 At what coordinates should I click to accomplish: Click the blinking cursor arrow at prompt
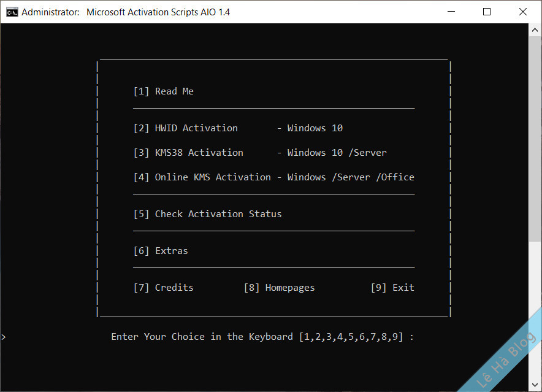(4, 336)
